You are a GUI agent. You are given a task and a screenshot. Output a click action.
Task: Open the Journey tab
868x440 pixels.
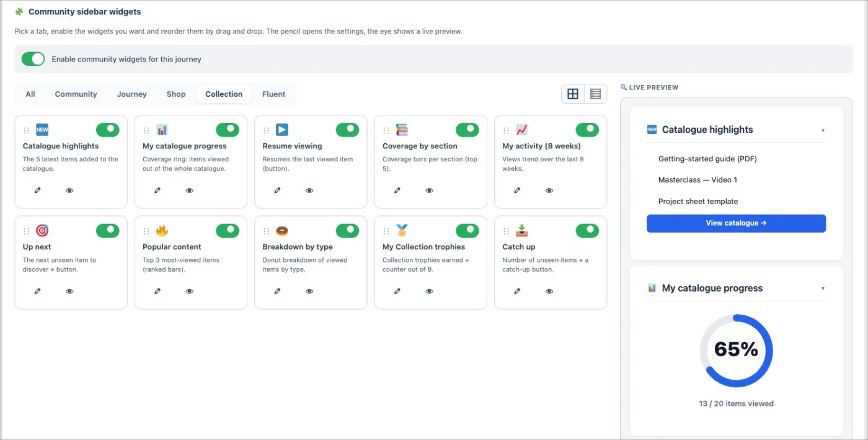(132, 94)
